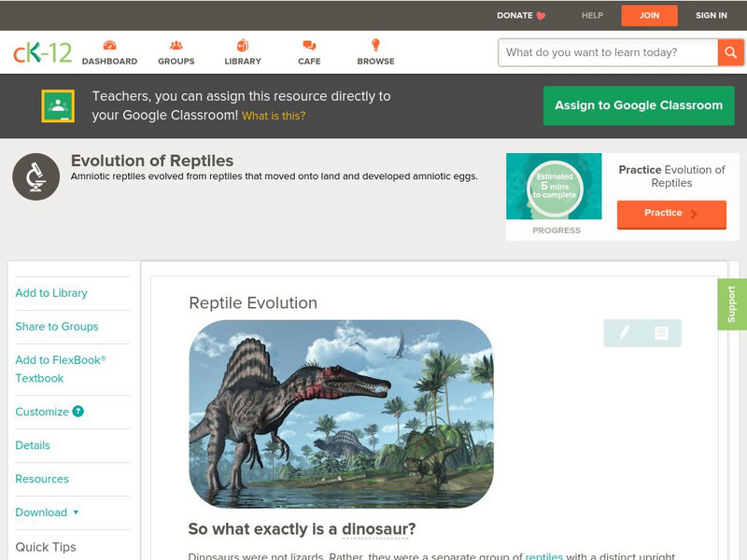
Task: Start practicing with the Practice button
Action: (670, 214)
